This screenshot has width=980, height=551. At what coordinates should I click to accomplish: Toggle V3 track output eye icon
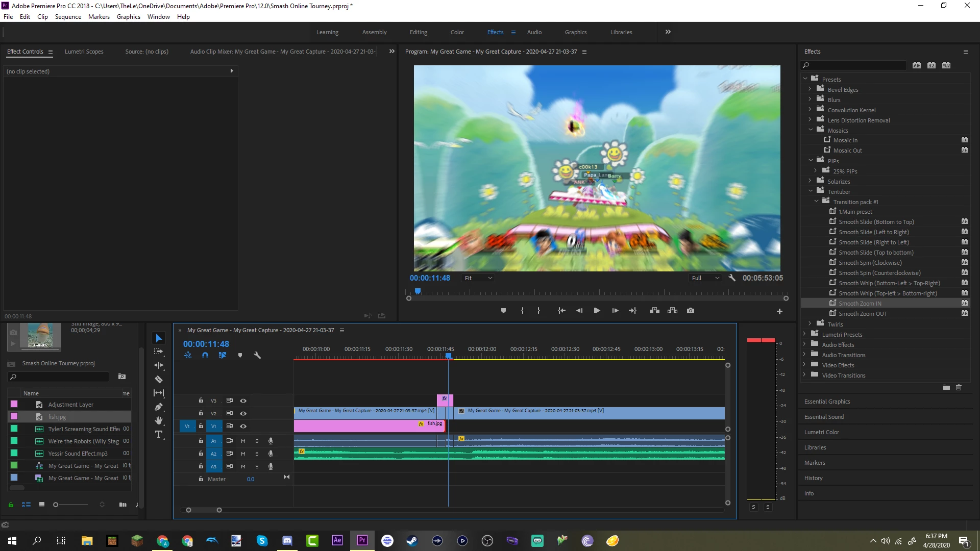click(x=243, y=400)
